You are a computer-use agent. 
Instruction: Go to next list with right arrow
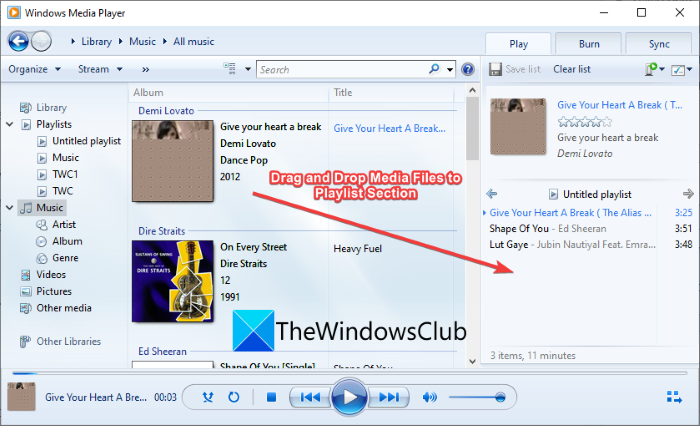688,194
